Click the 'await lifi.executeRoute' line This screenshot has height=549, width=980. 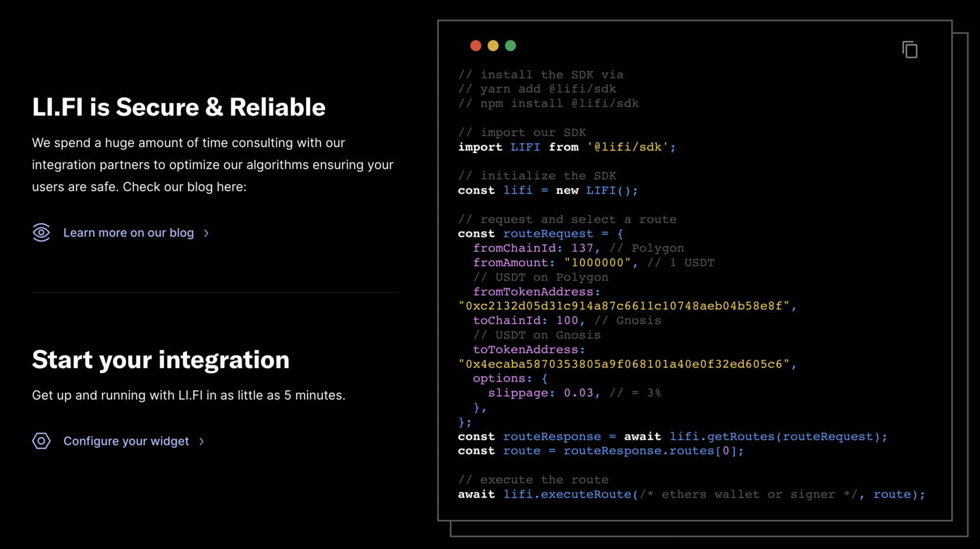click(x=692, y=495)
